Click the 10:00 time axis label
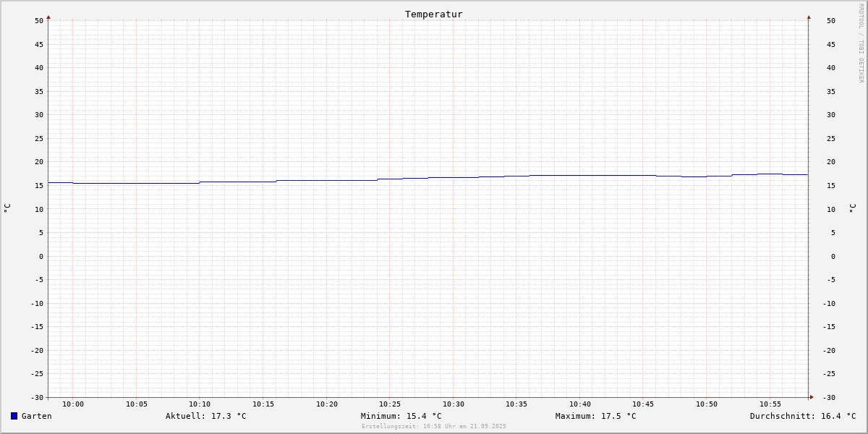 pos(73,404)
